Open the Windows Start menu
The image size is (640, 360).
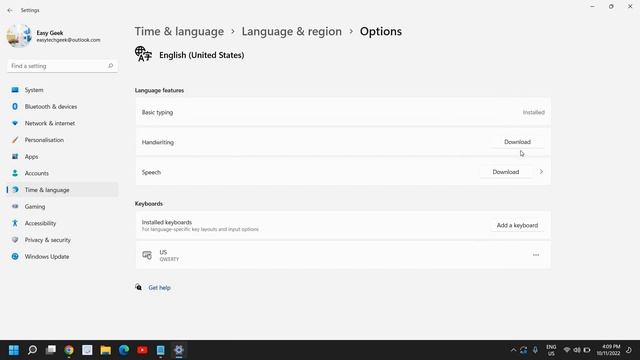click(14, 350)
